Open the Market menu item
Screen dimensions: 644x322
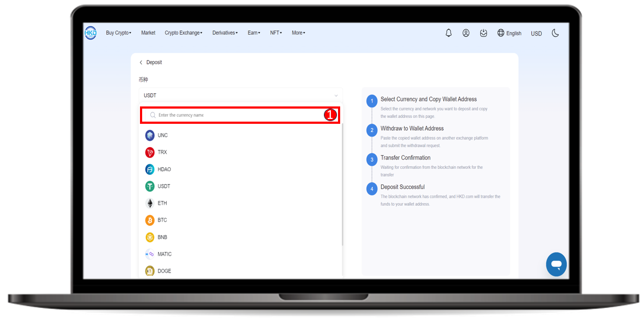(148, 33)
